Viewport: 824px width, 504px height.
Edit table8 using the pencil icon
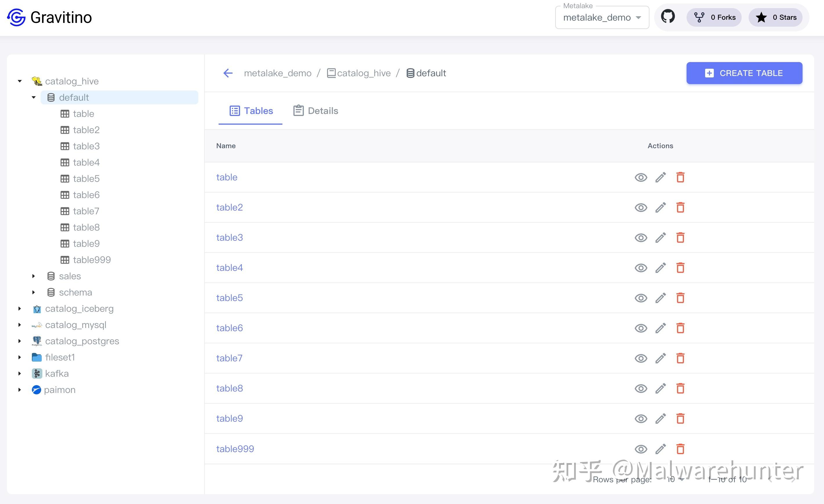(x=660, y=388)
